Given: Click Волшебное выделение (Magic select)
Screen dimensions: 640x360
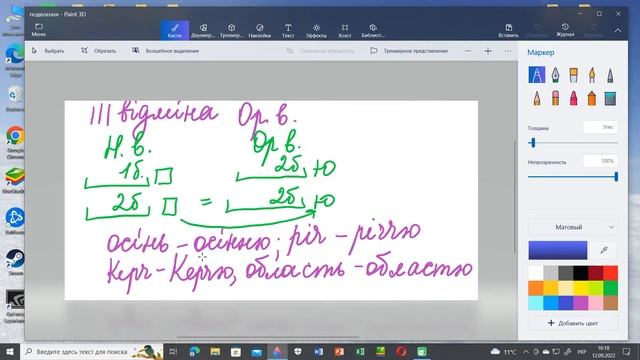Looking at the screenshot, I should pos(165,51).
